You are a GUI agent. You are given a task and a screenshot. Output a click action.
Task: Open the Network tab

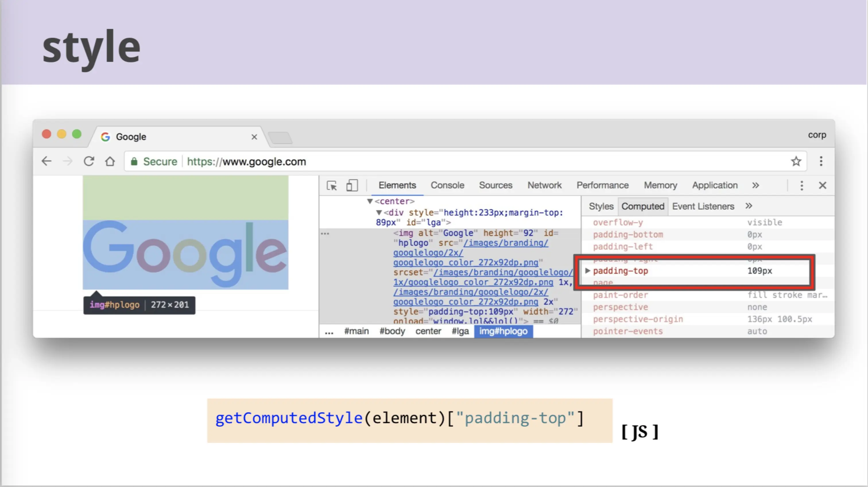(545, 185)
